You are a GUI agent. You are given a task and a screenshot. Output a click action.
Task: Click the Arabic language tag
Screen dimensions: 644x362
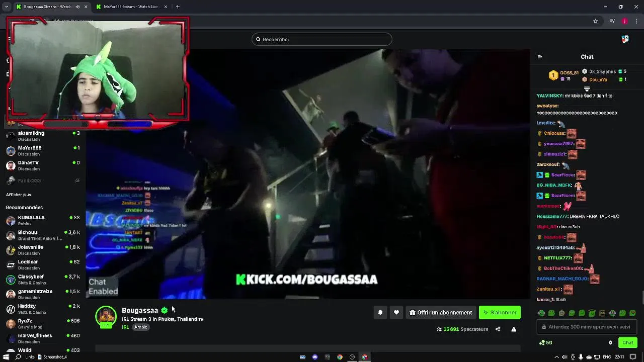tap(141, 327)
